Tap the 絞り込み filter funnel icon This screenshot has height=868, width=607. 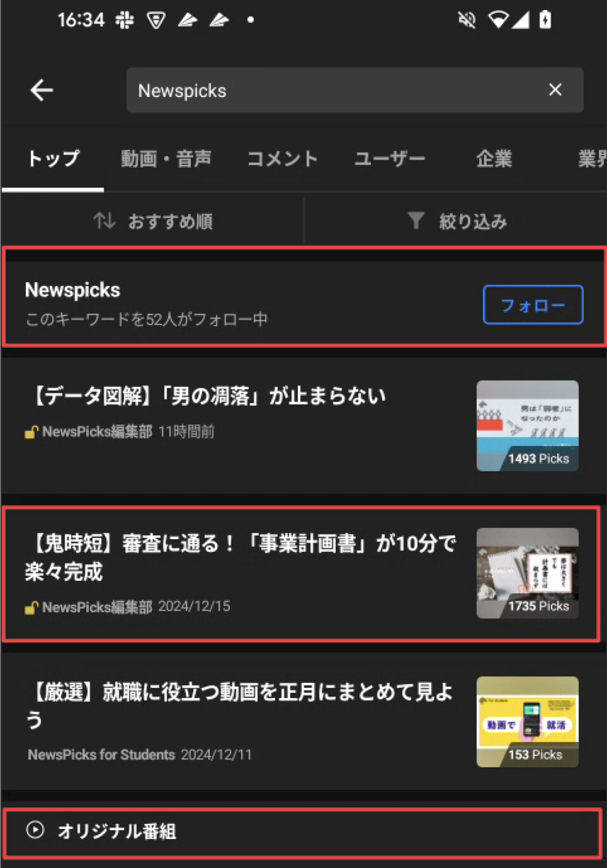click(416, 221)
